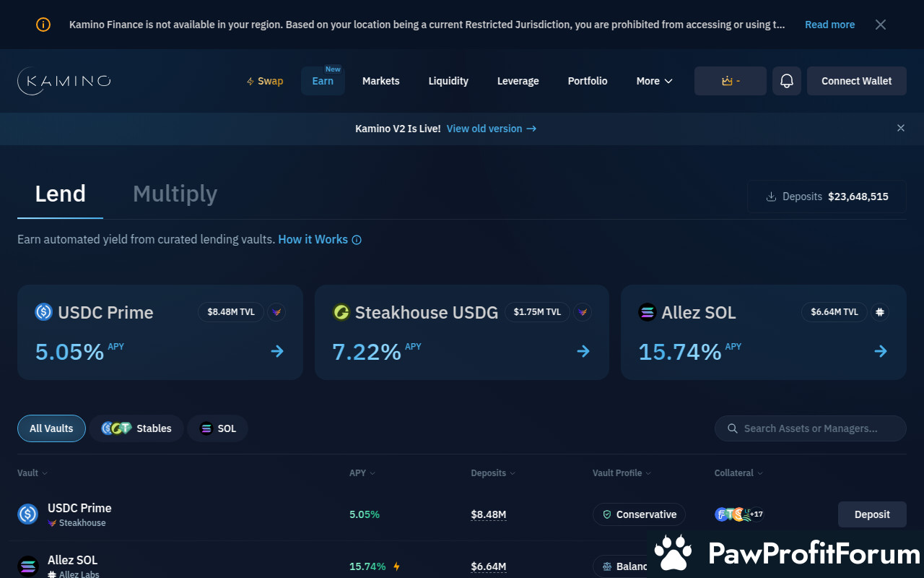
Task: Click the crown points icon button
Action: 730,81
